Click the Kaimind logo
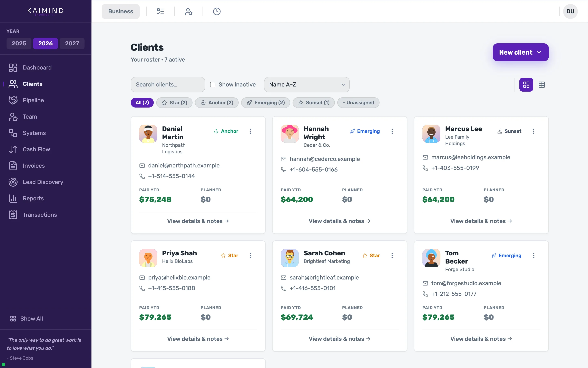This screenshot has height=368, width=588. (x=46, y=11)
